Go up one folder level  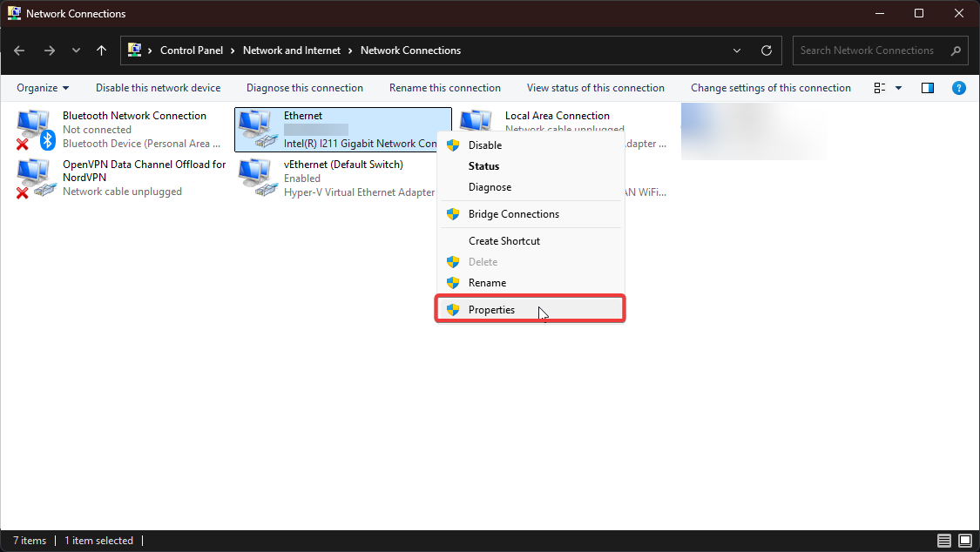[101, 50]
